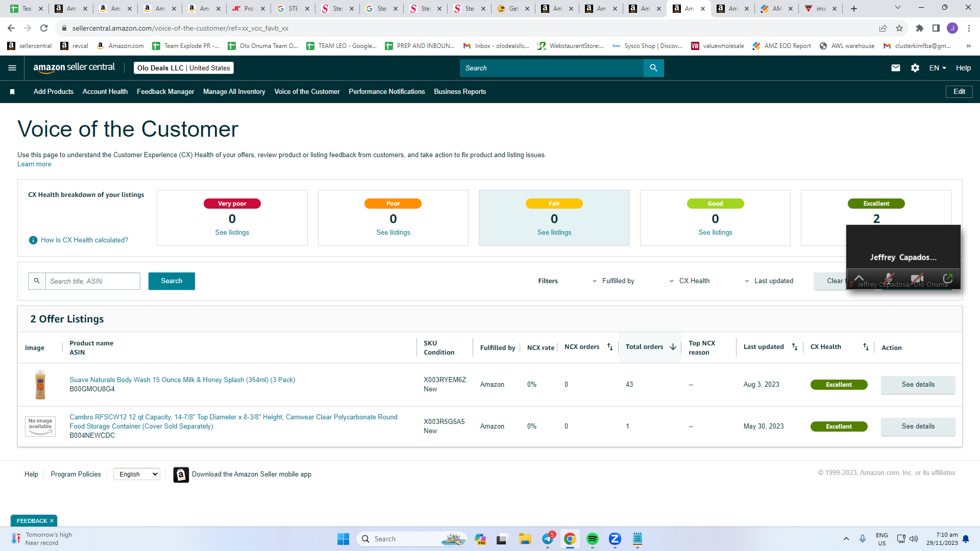Viewport: 980px width, 551px height.
Task: Go to Account Health
Action: pyautogui.click(x=105, y=92)
